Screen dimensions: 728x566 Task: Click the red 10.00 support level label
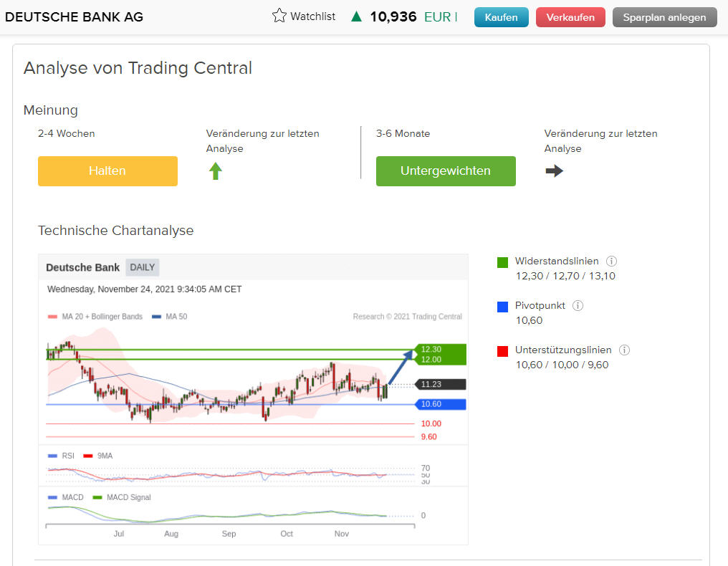coord(431,423)
